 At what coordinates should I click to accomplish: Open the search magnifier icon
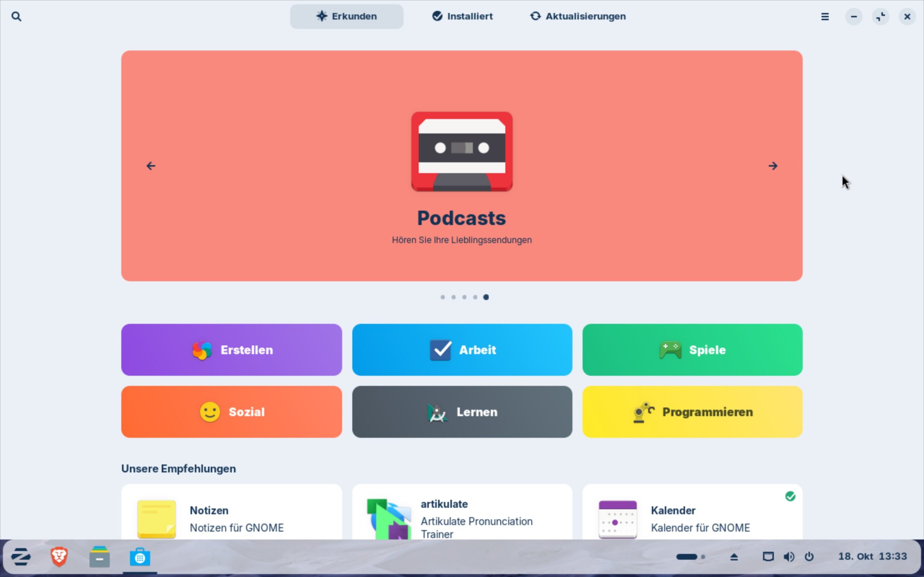tap(16, 17)
